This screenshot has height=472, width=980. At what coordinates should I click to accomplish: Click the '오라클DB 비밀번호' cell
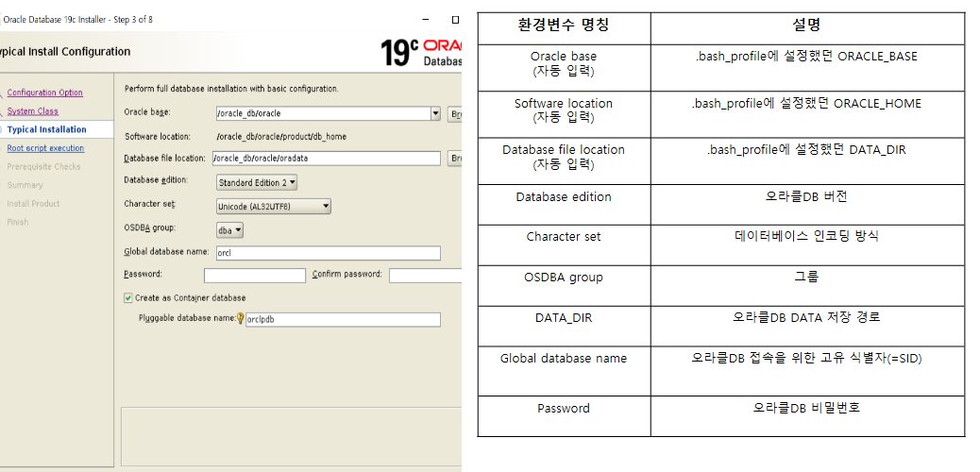pos(807,415)
